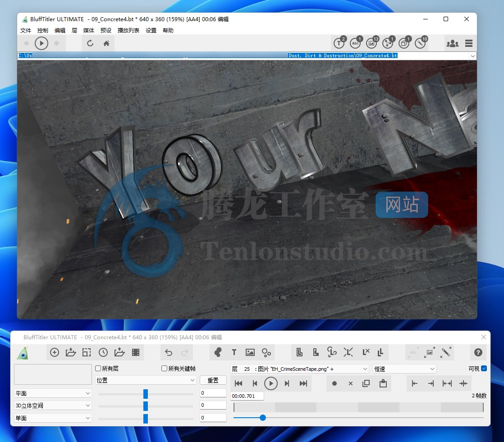
Task: Click the text layers icon with badge 2
Action: [x=339, y=43]
